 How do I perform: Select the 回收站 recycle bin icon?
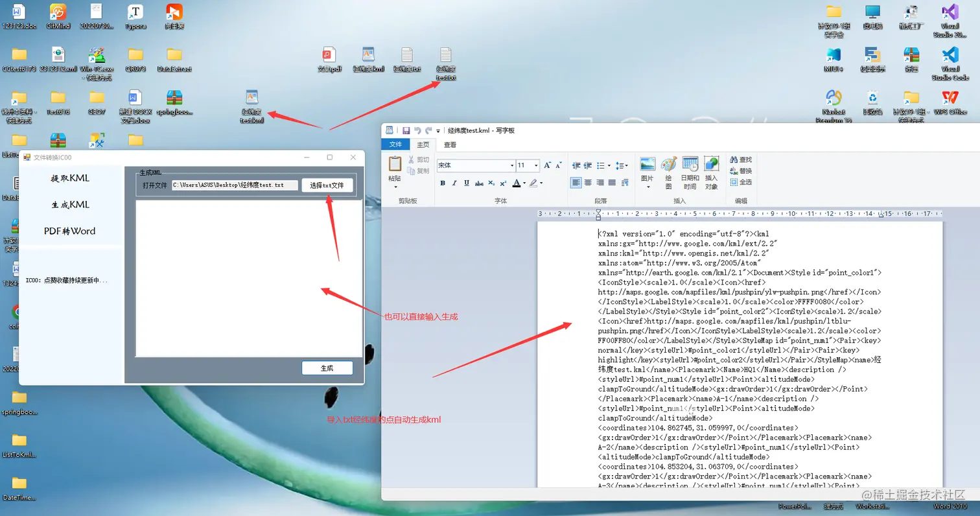tap(872, 102)
